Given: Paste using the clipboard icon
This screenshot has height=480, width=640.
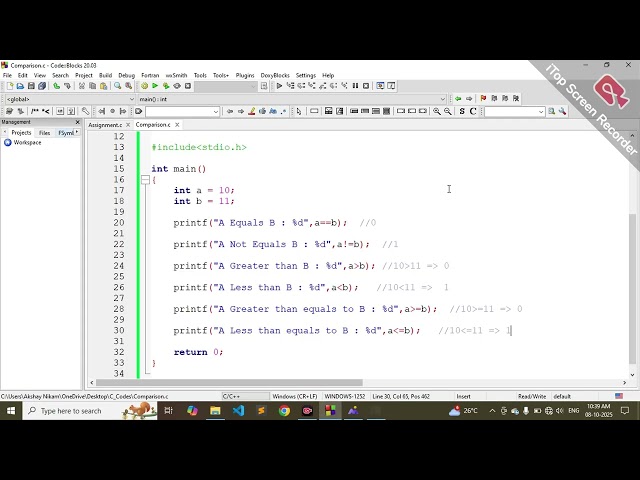Looking at the screenshot, I should (104, 86).
